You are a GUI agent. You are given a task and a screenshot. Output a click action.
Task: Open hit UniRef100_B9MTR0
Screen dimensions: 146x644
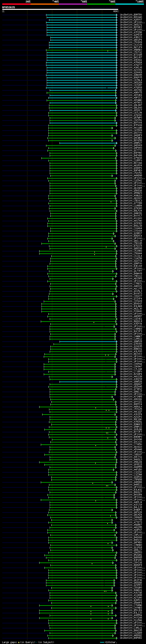[131, 15]
